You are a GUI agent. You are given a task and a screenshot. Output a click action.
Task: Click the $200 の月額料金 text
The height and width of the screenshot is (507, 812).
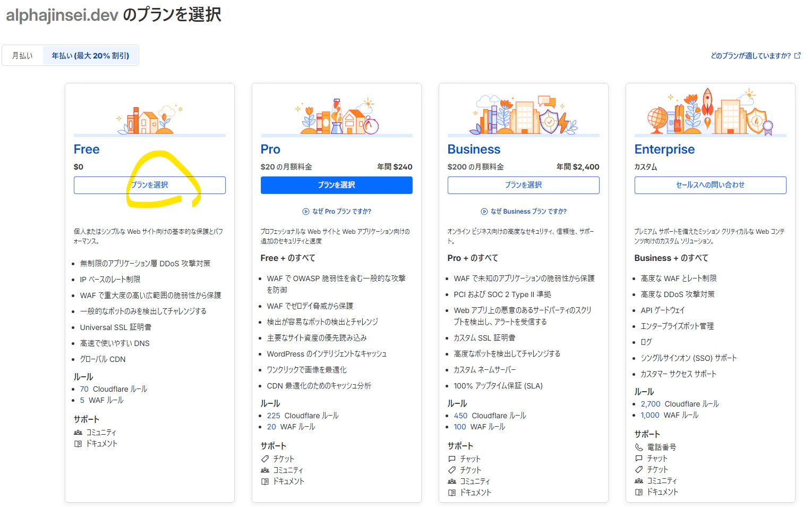pyautogui.click(x=476, y=167)
